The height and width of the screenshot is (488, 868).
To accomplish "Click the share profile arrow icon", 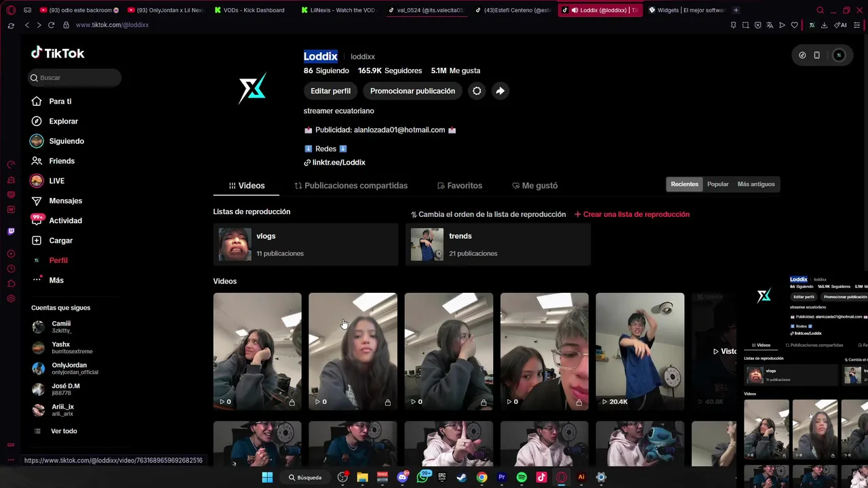I will [500, 91].
